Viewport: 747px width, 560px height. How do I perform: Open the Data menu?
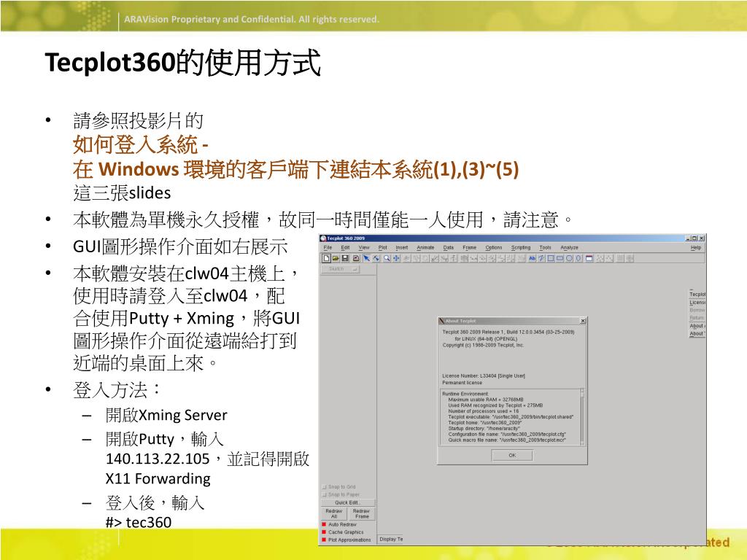pos(449,248)
